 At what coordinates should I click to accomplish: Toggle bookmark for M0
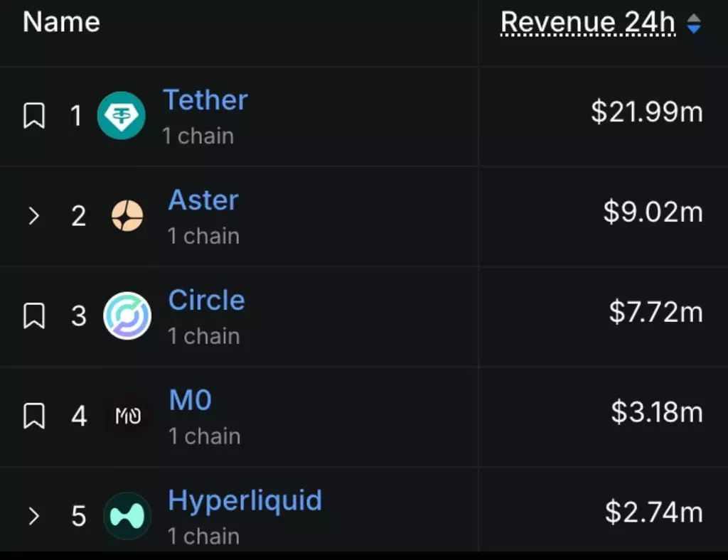click(x=34, y=416)
